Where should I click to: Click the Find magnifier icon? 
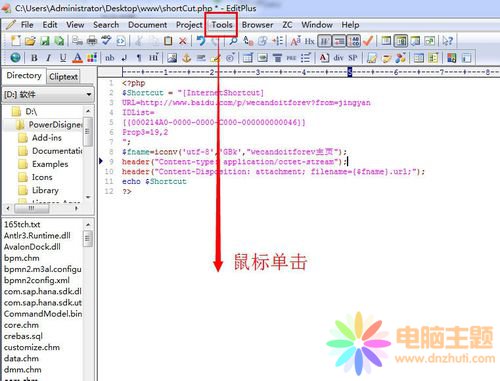tap(233, 41)
